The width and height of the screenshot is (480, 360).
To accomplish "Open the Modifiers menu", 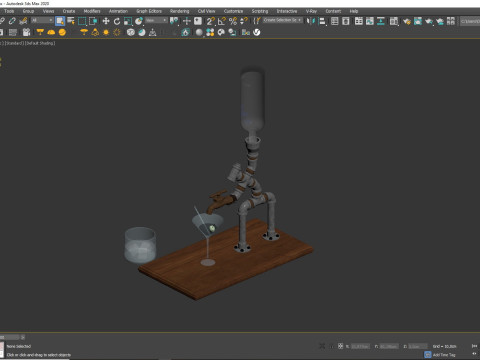I will tap(92, 11).
